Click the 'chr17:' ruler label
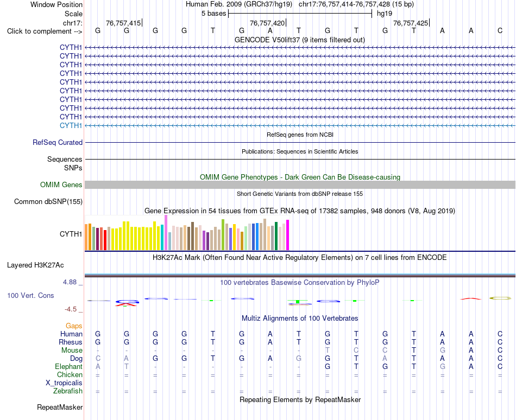This screenshot has height=420, width=516. point(72,23)
